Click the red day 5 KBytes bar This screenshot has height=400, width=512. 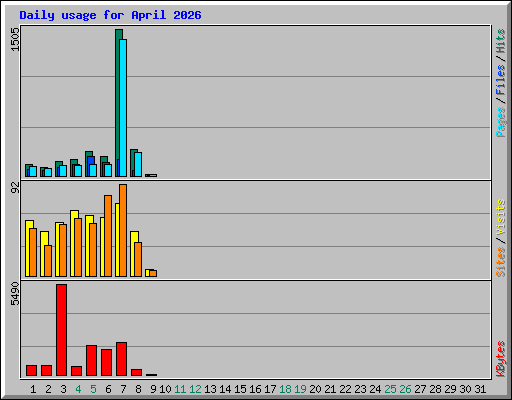[91, 361]
